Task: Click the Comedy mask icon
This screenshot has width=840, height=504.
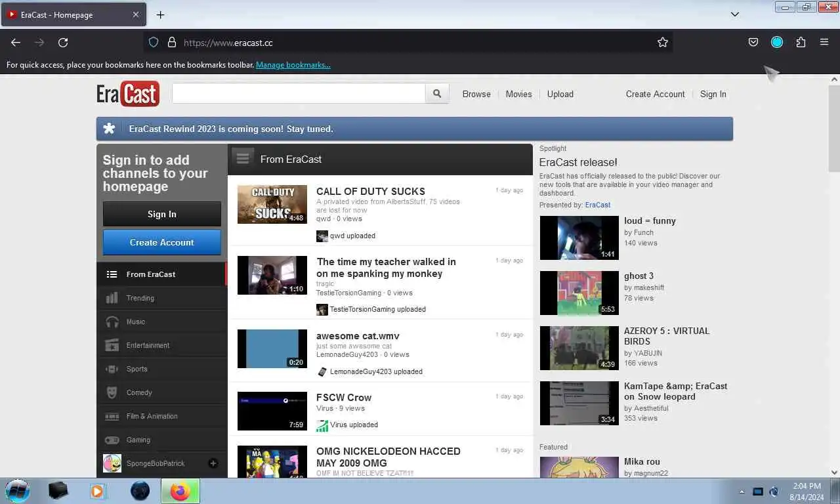Action: pyautogui.click(x=112, y=392)
